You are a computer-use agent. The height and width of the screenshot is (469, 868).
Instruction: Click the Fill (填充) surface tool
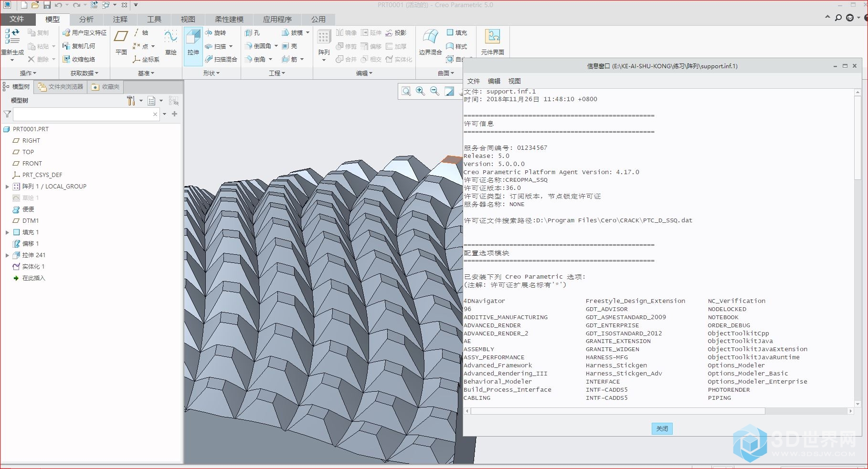point(456,32)
